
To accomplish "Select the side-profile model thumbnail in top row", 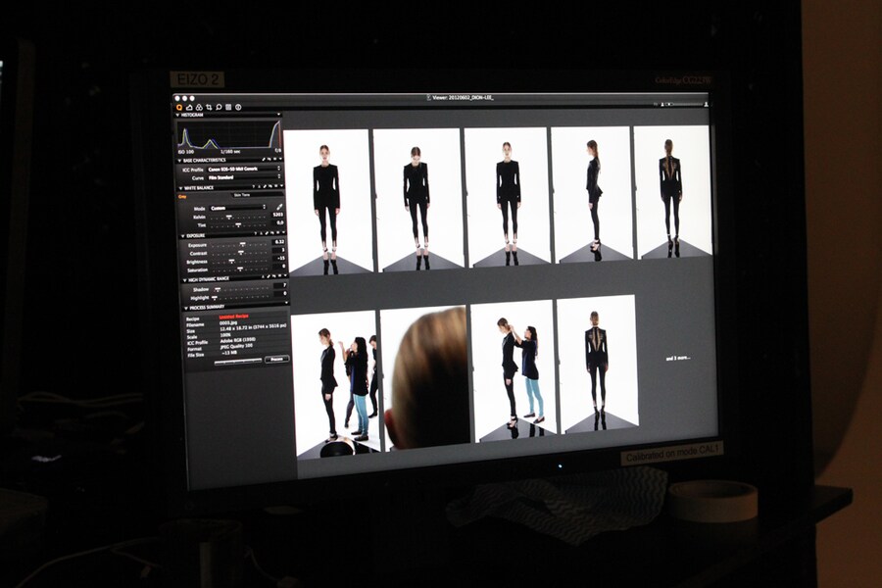I will 592,195.
